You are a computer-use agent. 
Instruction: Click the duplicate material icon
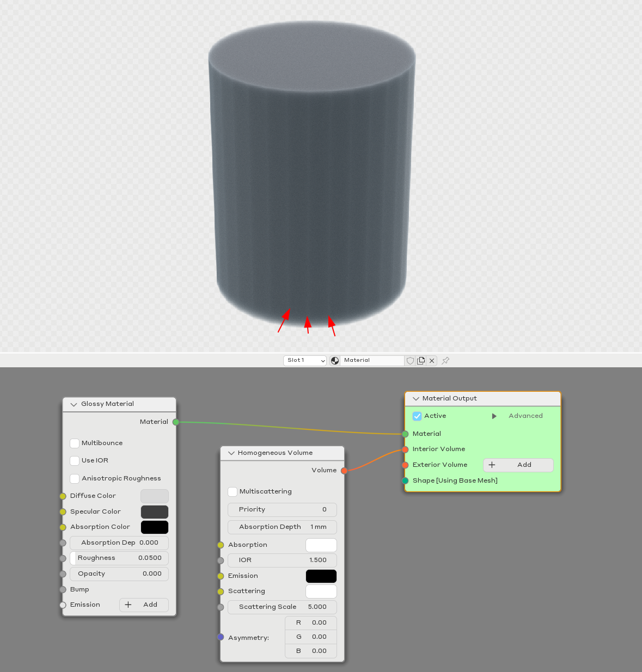[x=421, y=360]
